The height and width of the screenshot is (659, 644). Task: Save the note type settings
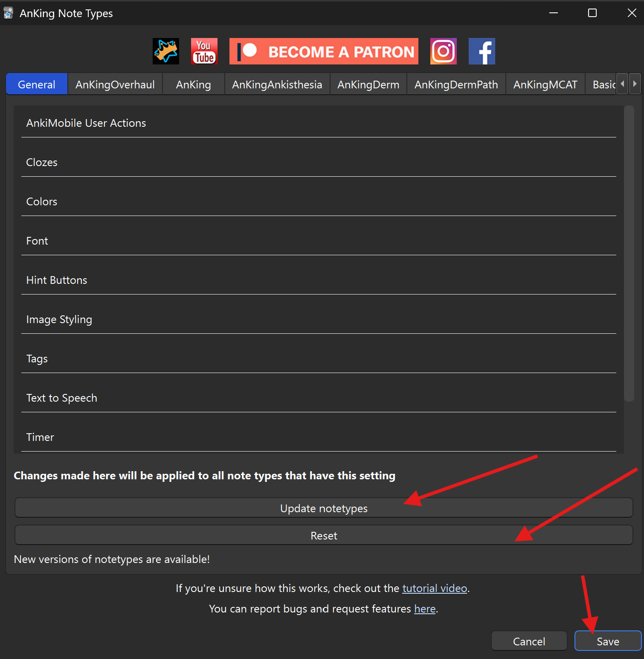608,641
